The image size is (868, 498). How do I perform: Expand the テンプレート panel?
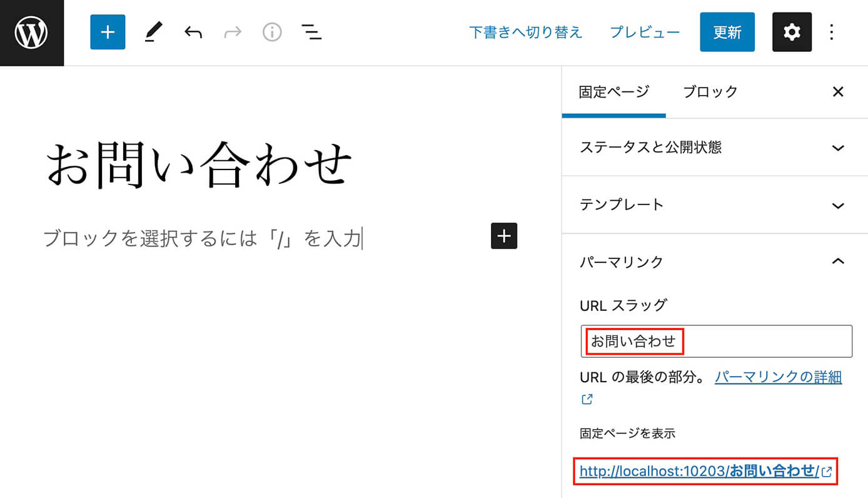coord(715,205)
